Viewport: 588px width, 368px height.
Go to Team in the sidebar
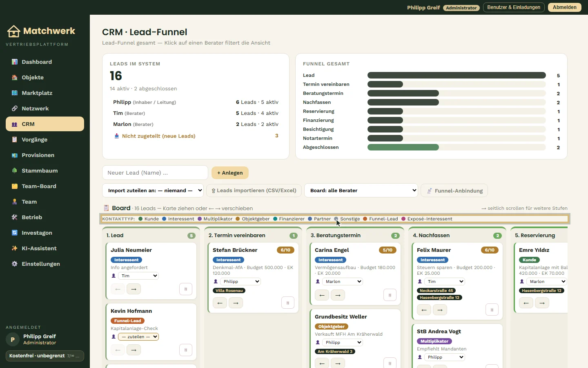click(45, 202)
